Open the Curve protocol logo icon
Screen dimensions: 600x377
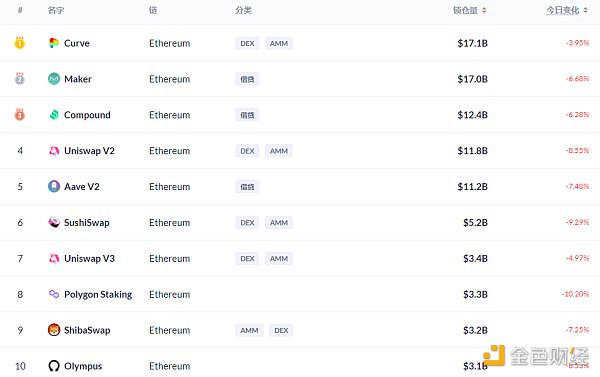tap(54, 43)
